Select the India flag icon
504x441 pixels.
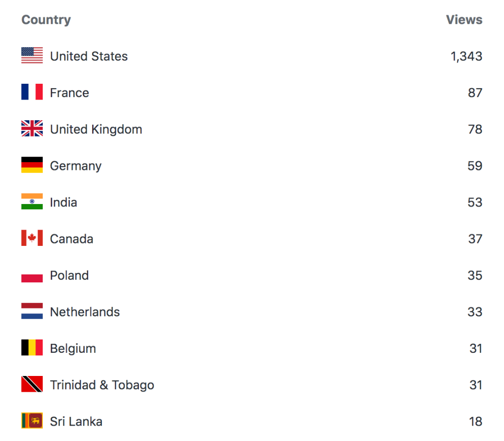32,202
